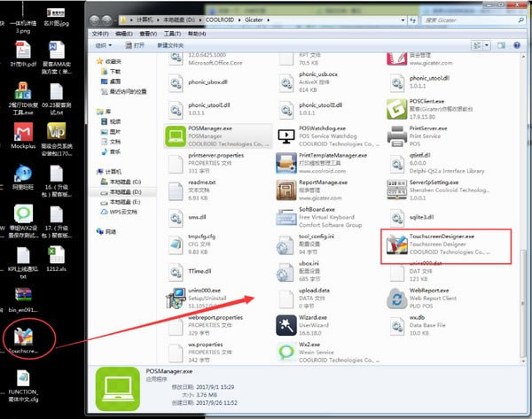
Task: Select the PDF document on the desktop
Action: (23, 53)
